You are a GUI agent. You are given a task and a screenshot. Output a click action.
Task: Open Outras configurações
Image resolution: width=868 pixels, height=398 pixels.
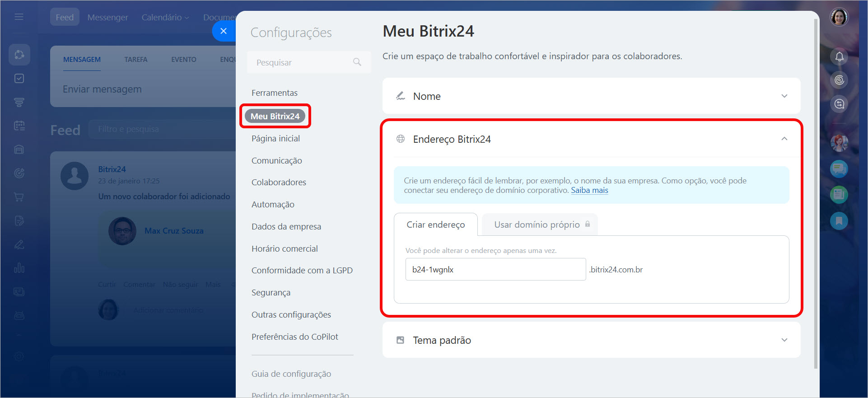[291, 314]
